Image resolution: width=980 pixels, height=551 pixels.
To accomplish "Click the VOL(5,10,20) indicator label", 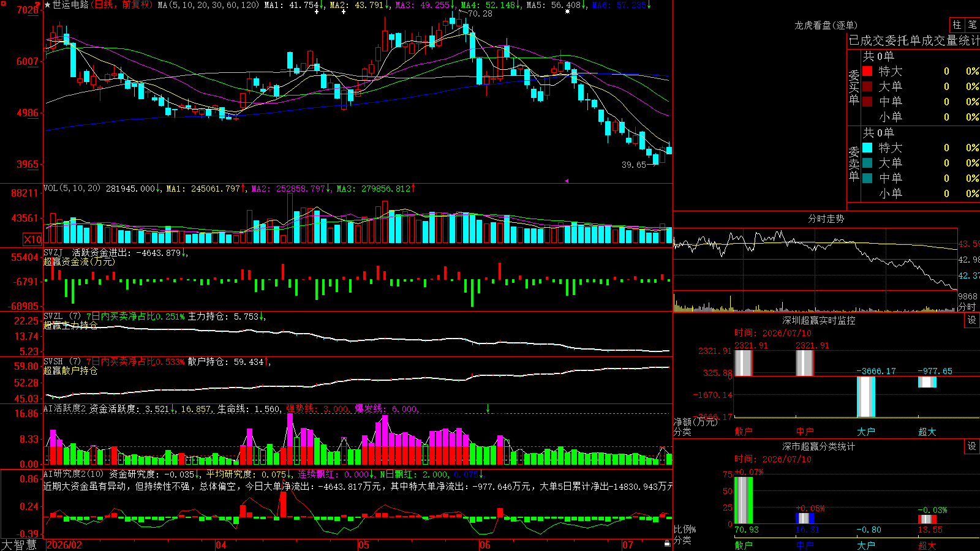I will coord(72,189).
